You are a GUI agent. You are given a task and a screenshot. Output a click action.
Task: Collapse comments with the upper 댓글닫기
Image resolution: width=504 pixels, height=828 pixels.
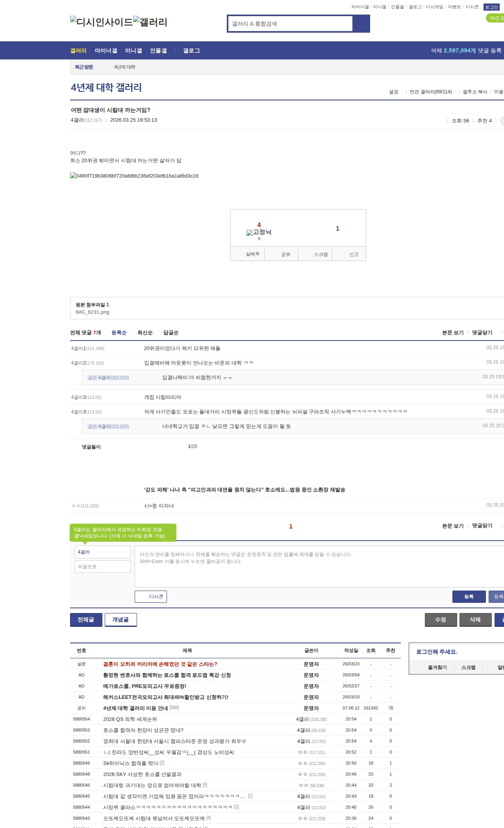[482, 333]
